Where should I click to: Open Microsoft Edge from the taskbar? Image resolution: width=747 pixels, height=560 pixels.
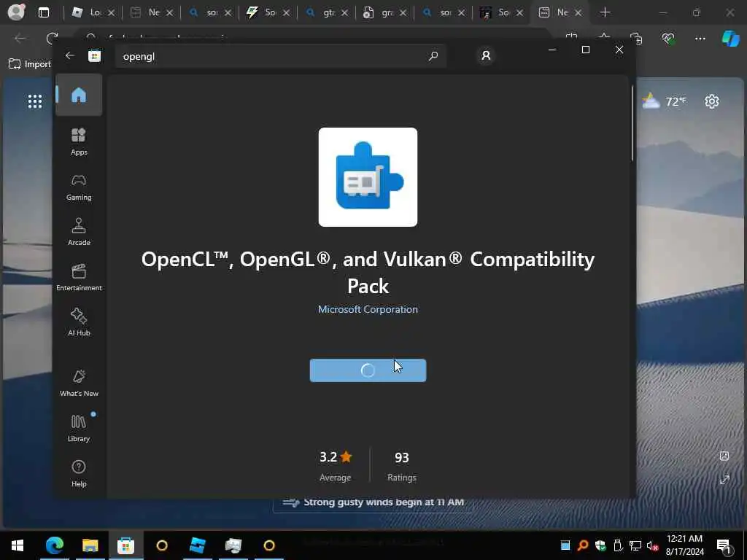click(x=54, y=545)
